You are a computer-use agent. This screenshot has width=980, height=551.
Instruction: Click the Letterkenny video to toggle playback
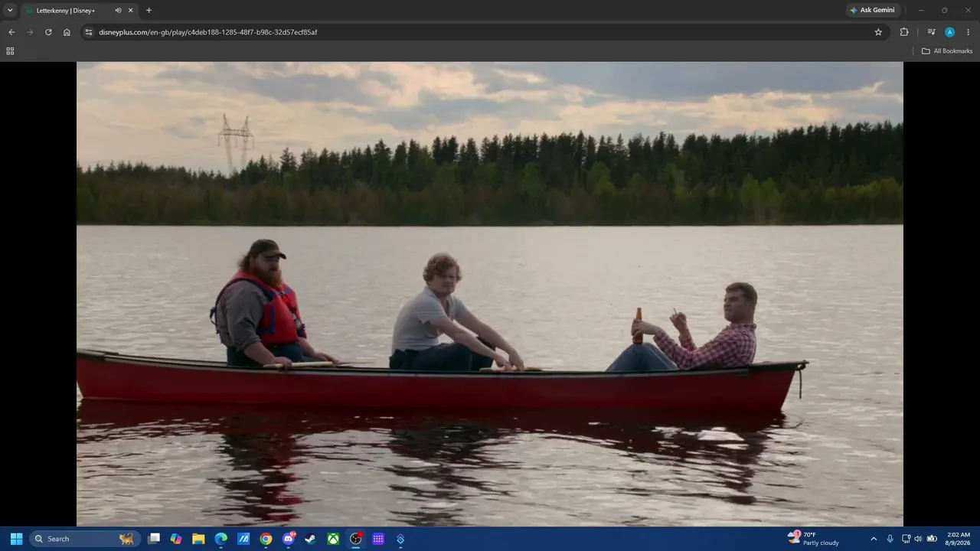tap(490, 294)
